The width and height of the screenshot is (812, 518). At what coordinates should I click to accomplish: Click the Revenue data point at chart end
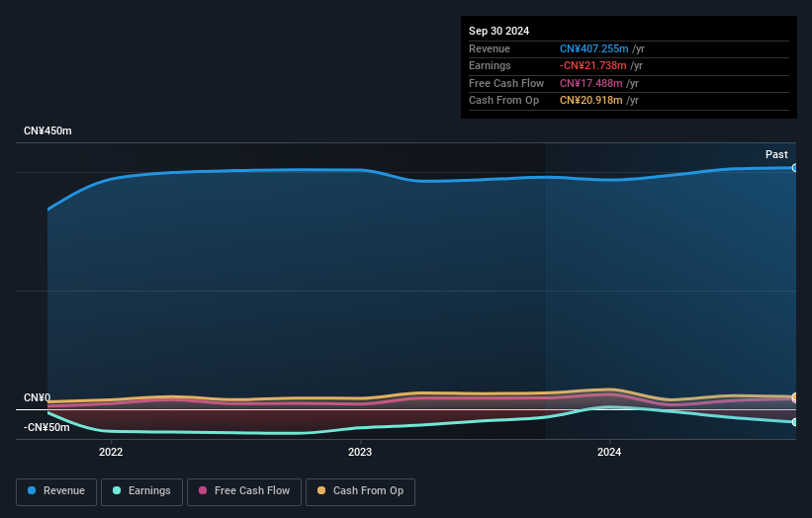click(794, 168)
